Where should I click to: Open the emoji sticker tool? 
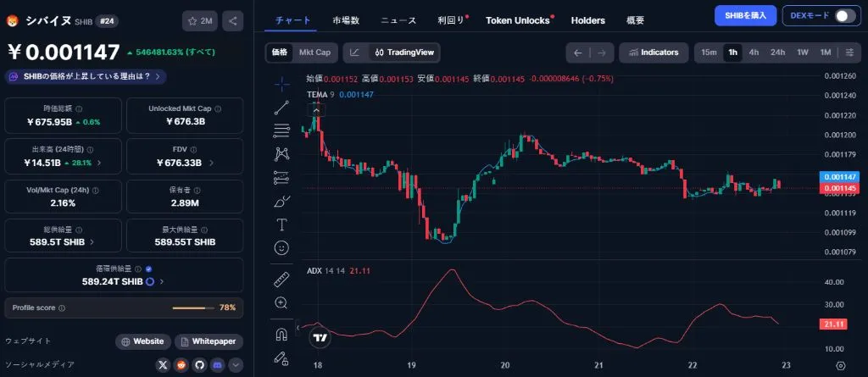point(281,247)
